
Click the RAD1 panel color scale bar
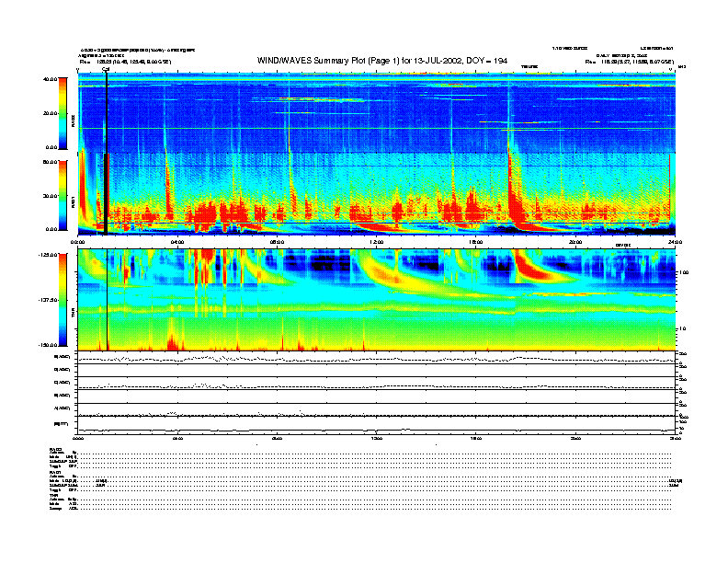[x=63, y=196]
